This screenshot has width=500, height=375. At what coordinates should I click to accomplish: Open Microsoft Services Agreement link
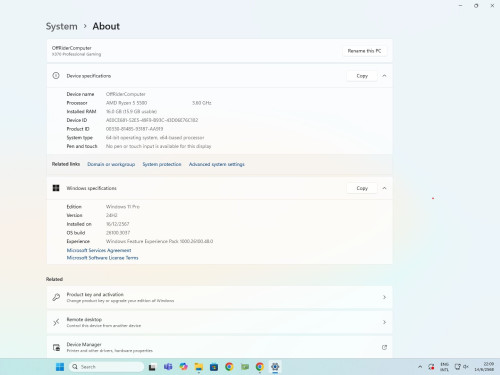click(x=99, y=250)
